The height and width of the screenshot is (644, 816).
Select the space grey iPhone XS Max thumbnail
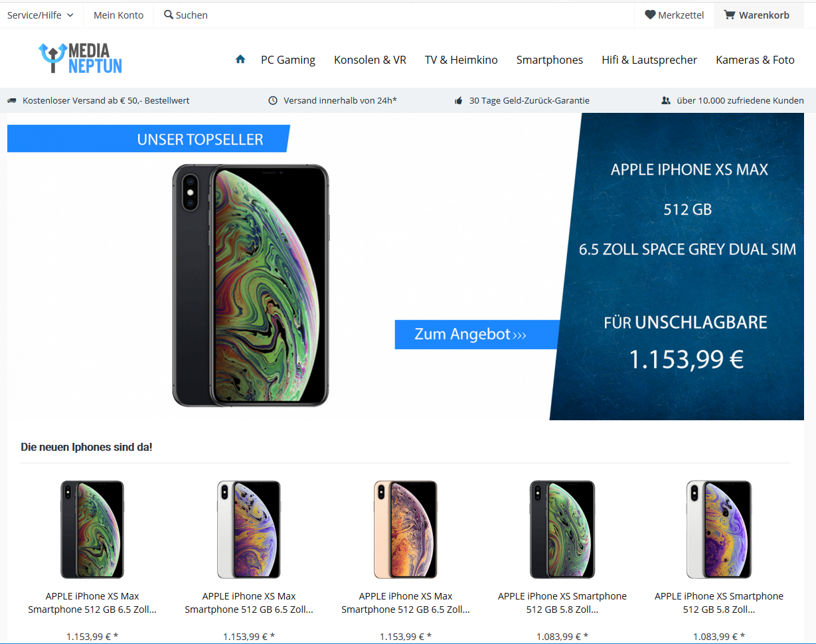point(92,529)
